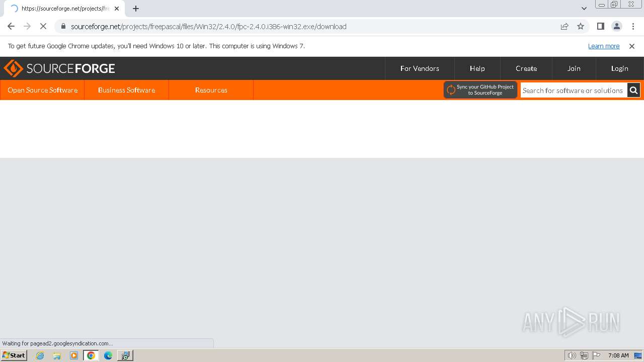
Task: Stop loading the page
Action: tap(43, 26)
